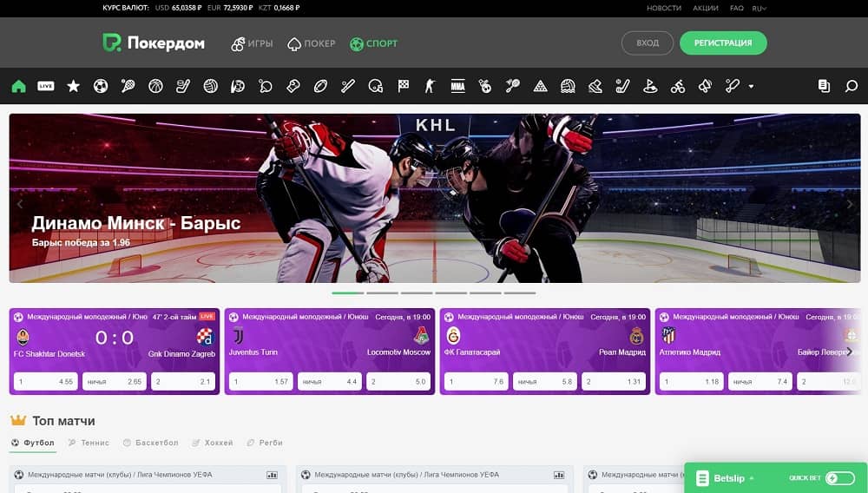The image size is (868, 493).
Task: Open the LIVE events icon
Action: click(x=46, y=86)
